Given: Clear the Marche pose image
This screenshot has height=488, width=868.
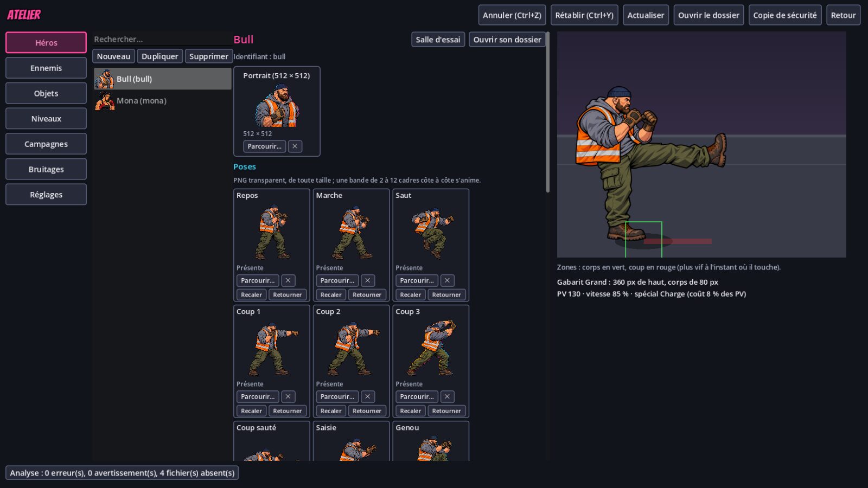Looking at the screenshot, I should pos(368,280).
